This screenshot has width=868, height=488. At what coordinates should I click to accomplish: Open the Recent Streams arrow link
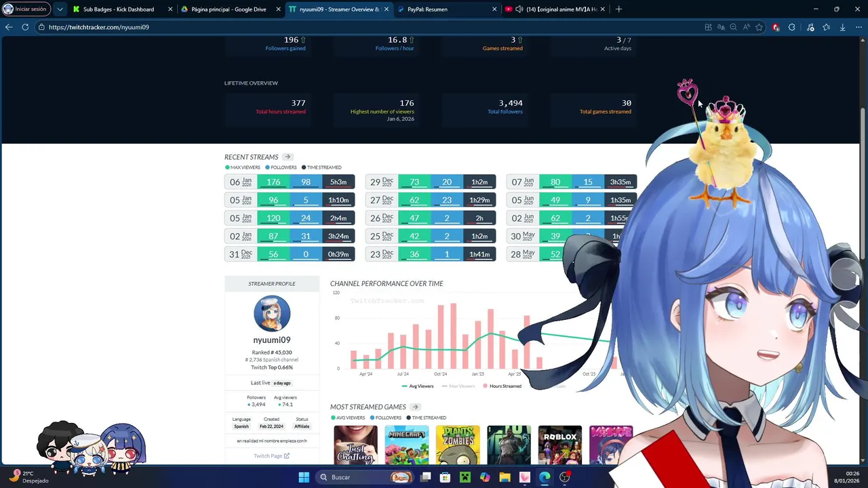[x=288, y=157]
